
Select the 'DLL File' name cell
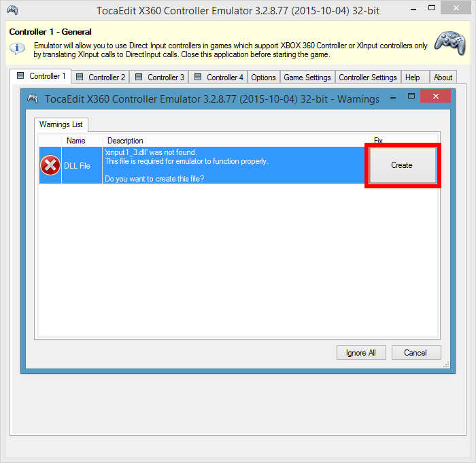[82, 165]
